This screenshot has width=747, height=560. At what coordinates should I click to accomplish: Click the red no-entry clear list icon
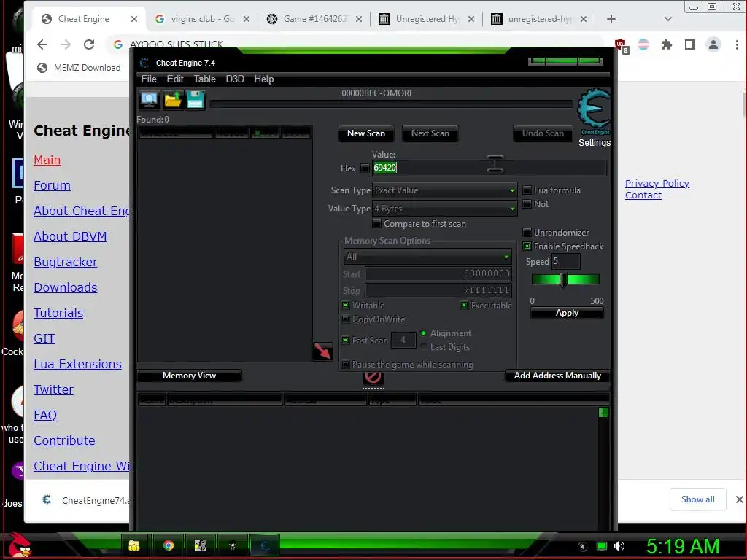[373, 377]
